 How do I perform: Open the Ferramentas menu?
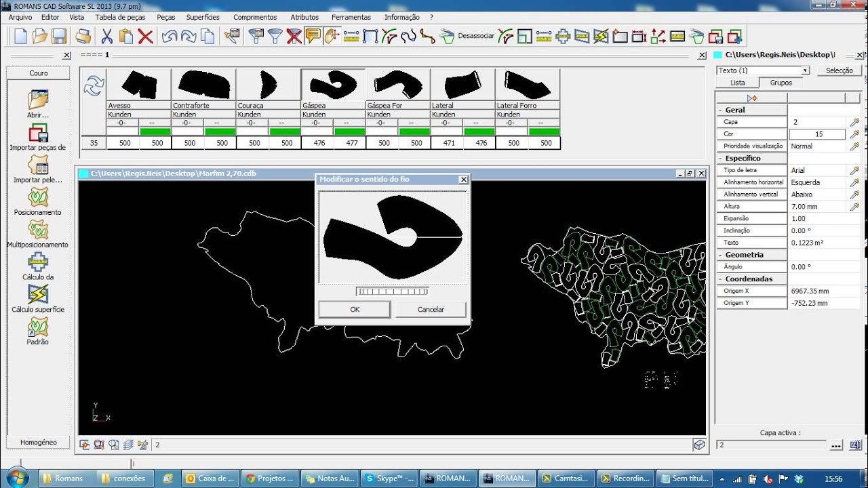pyautogui.click(x=351, y=17)
